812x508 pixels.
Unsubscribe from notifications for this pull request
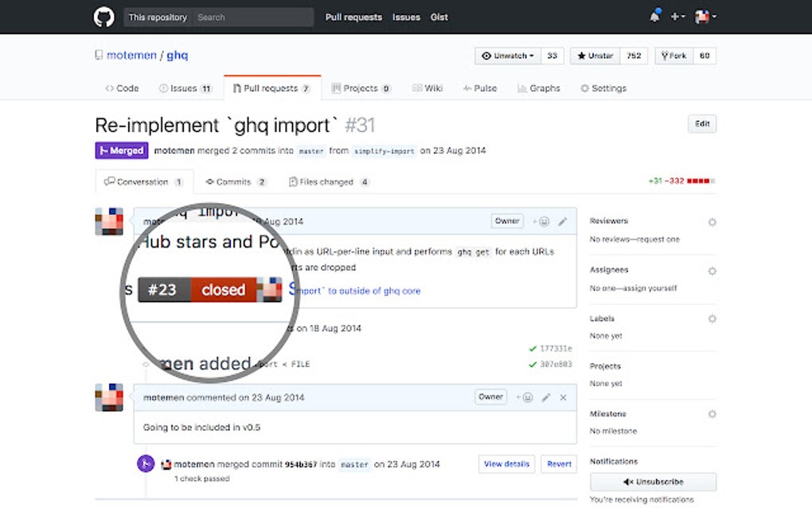tap(652, 481)
